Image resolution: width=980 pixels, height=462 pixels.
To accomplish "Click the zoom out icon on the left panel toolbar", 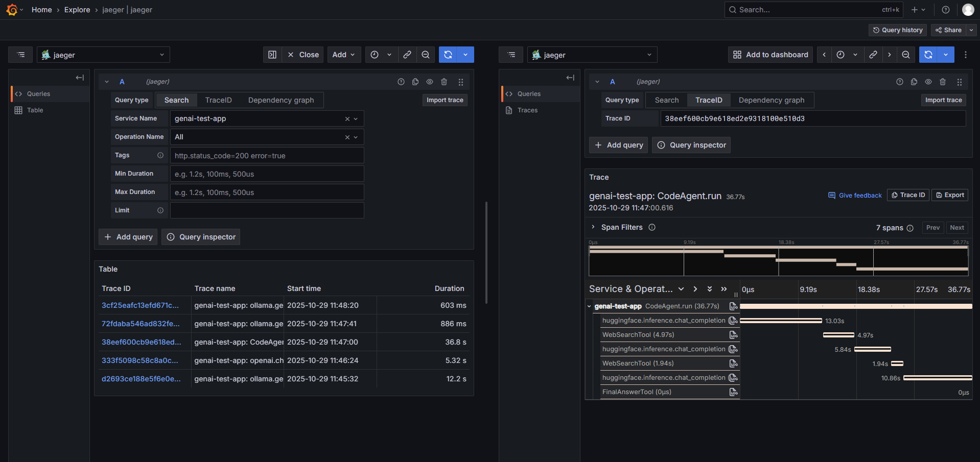I will pyautogui.click(x=426, y=55).
